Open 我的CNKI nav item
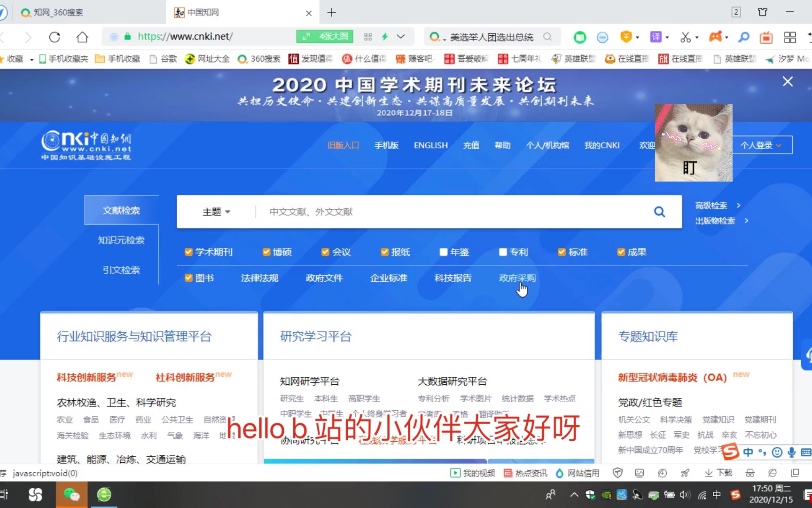This screenshot has width=812, height=508. pyautogui.click(x=602, y=145)
